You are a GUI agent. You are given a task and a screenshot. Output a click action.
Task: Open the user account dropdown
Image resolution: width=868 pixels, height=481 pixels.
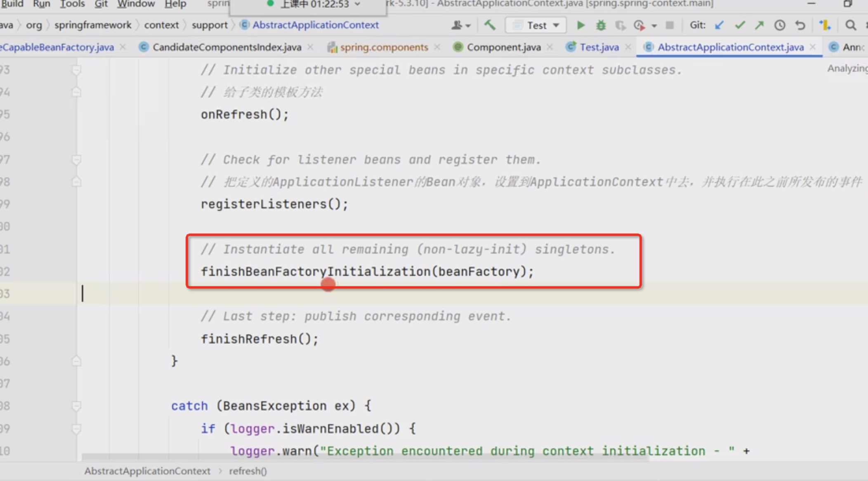[x=460, y=26]
